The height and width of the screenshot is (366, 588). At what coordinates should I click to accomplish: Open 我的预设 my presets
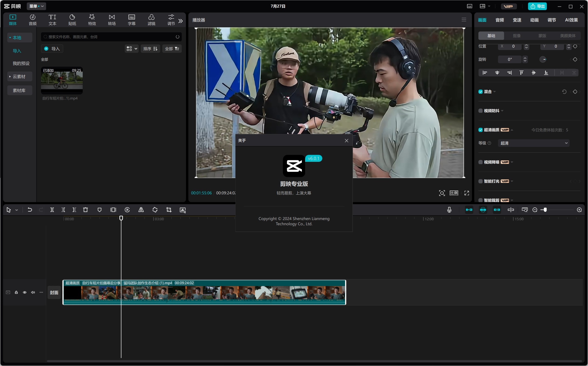(x=21, y=63)
